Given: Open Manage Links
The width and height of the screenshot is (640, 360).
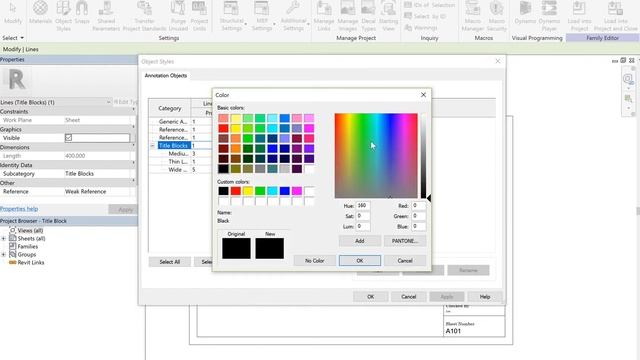Looking at the screenshot, I should (x=324, y=16).
